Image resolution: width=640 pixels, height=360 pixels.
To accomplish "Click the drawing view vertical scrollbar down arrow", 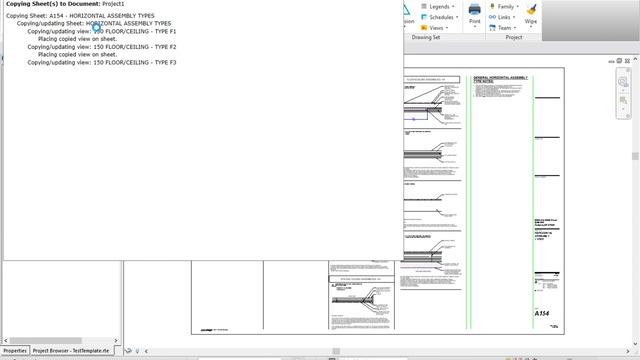I will tap(635, 344).
